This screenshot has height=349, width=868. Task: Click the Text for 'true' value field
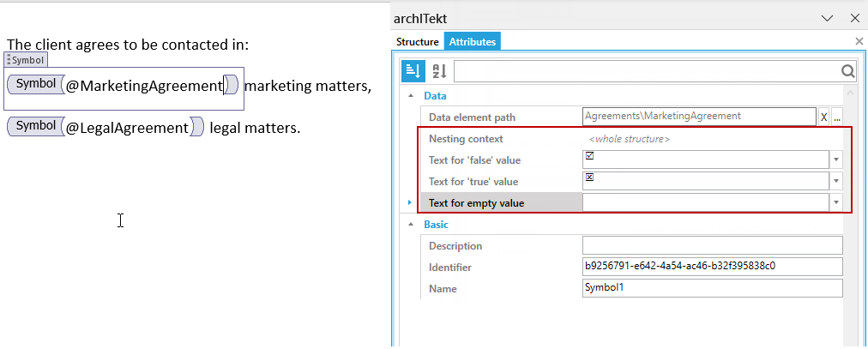pos(705,181)
